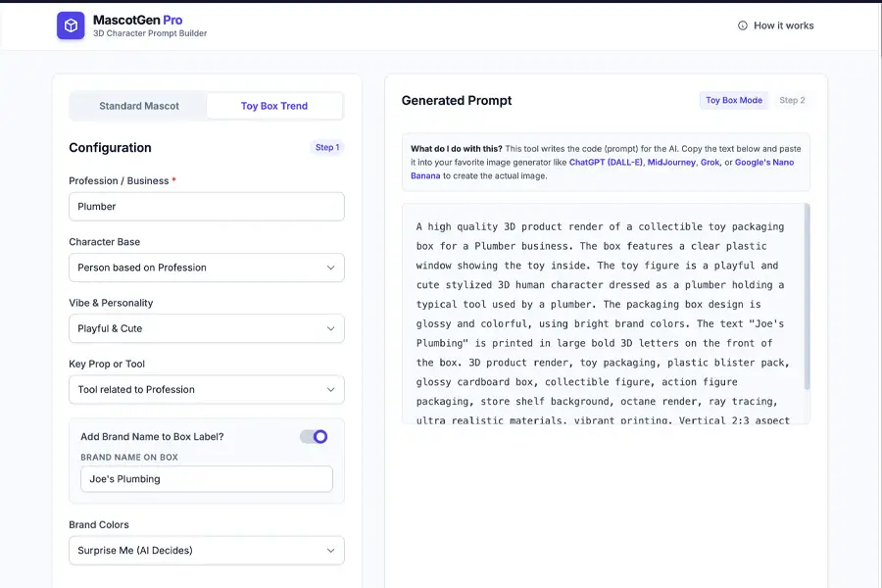This screenshot has width=882, height=588.
Task: Click the Character Base dropdown chevron
Action: coord(330,268)
